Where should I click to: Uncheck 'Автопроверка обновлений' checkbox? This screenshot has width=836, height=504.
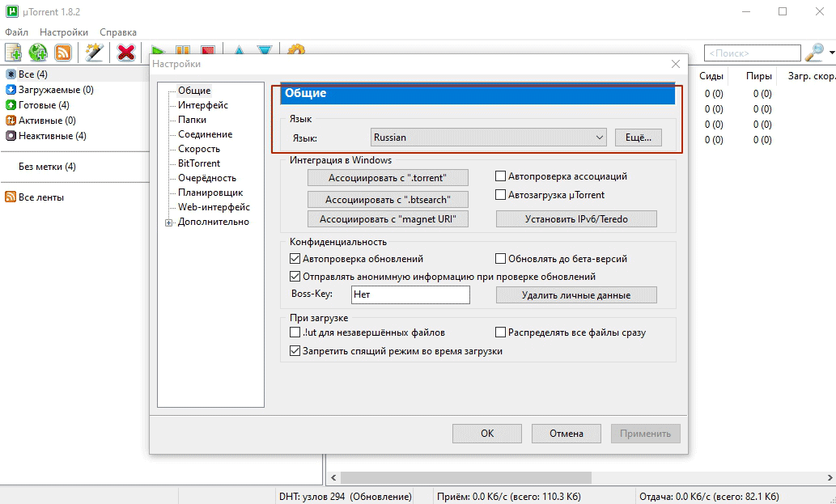tap(295, 258)
